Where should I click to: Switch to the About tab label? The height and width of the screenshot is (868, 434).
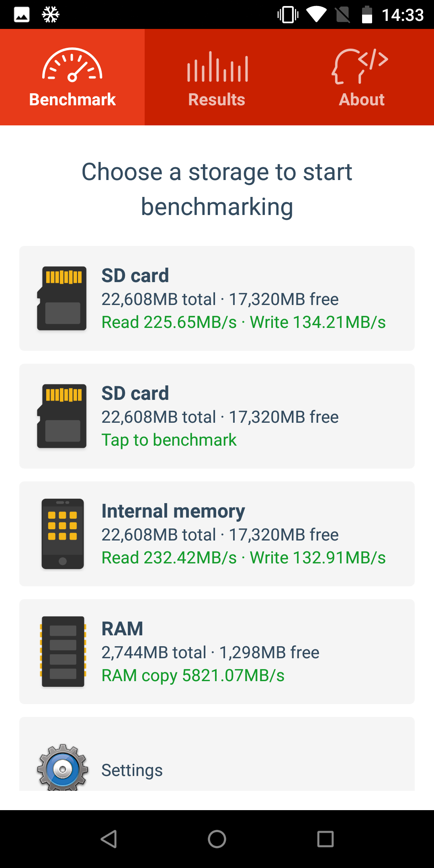click(x=362, y=99)
